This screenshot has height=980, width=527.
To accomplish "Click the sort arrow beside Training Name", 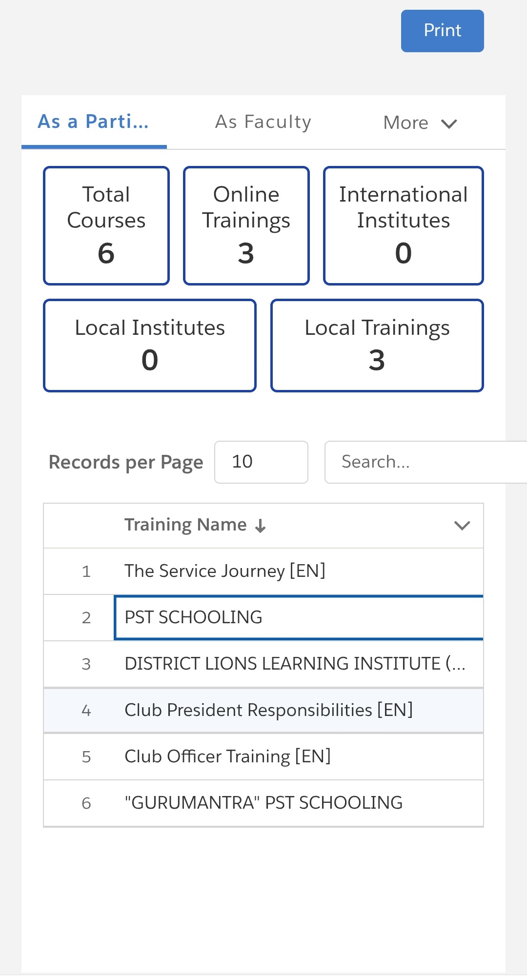I will tap(261, 526).
